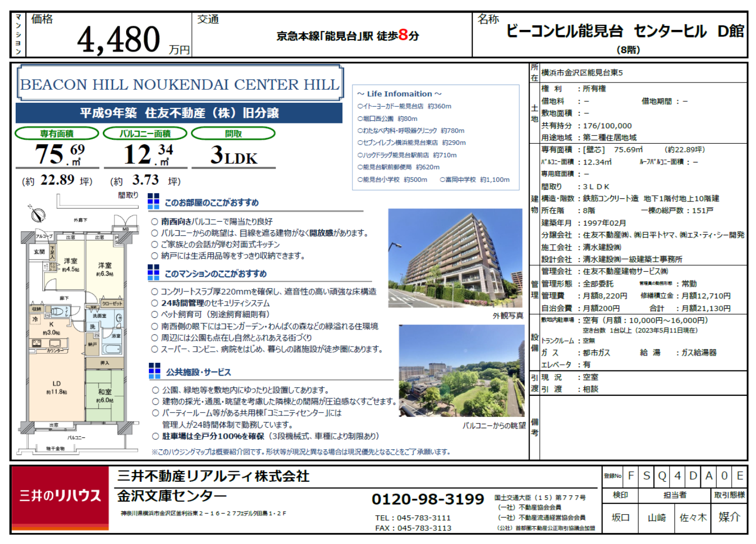This screenshot has height=544, width=756.
Task: Click the 4,480 万円 price value
Action: [x=119, y=39]
